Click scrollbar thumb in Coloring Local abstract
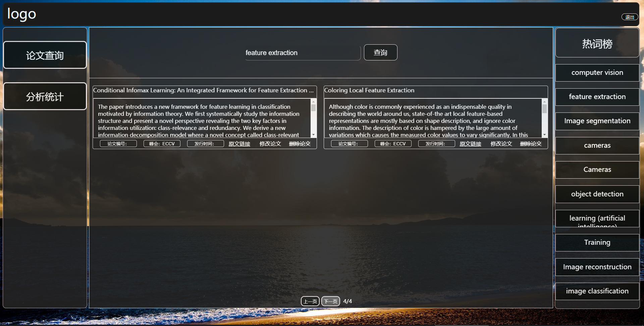The height and width of the screenshot is (326, 644). pyautogui.click(x=544, y=108)
